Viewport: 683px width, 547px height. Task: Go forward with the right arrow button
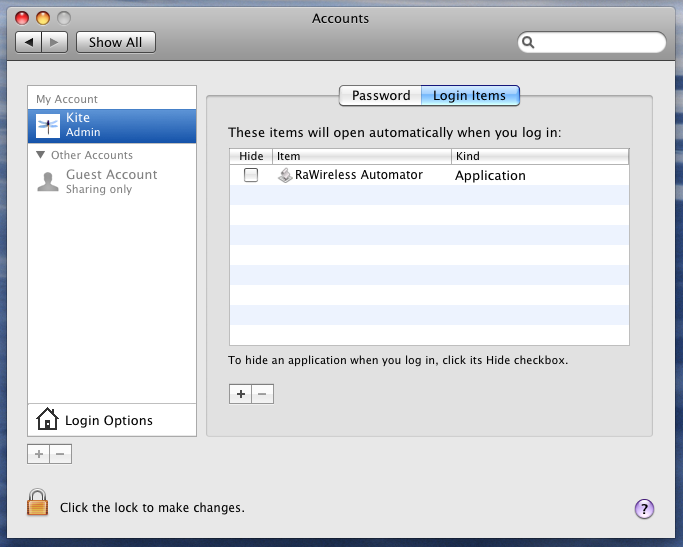(x=55, y=42)
